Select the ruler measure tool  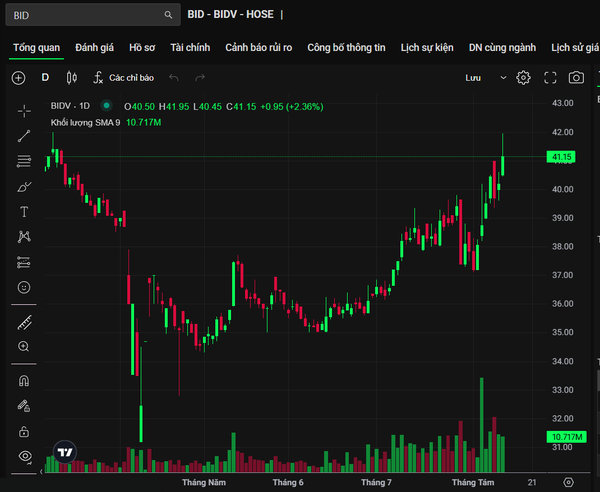[24, 323]
